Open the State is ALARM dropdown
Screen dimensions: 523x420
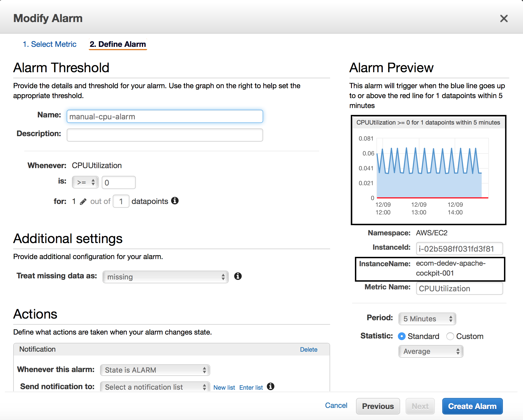tap(155, 370)
